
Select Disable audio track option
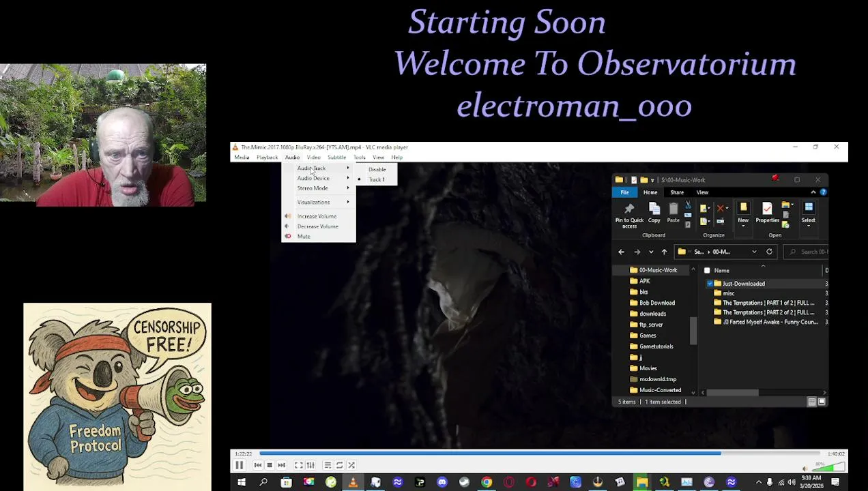(x=377, y=170)
